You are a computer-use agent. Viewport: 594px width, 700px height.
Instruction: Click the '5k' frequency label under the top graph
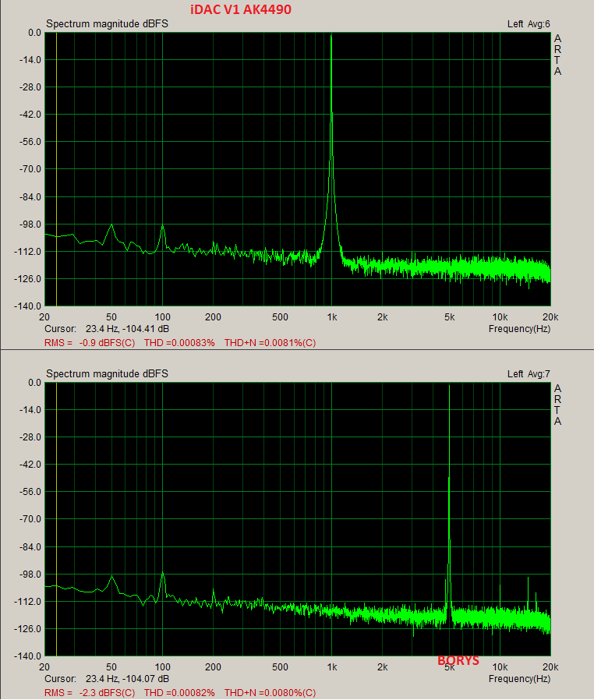[x=450, y=317]
